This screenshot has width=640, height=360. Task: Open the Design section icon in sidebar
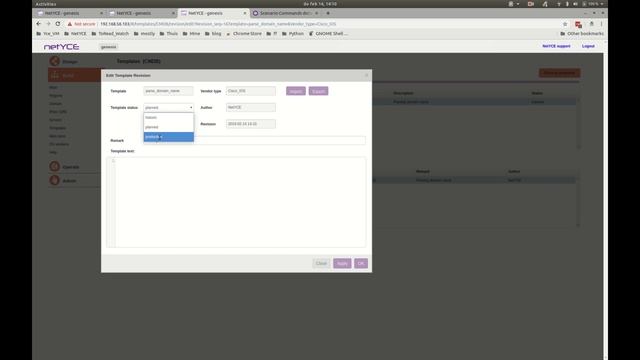(54, 61)
